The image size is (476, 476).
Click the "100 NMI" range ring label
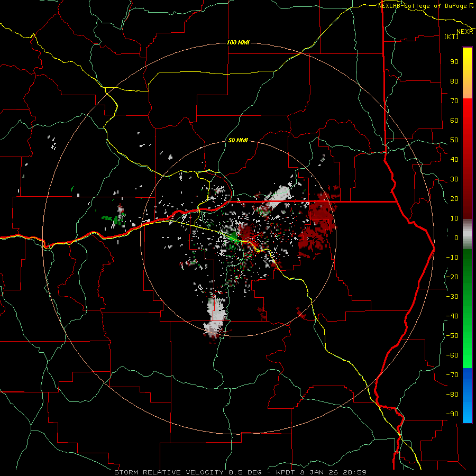click(x=238, y=42)
